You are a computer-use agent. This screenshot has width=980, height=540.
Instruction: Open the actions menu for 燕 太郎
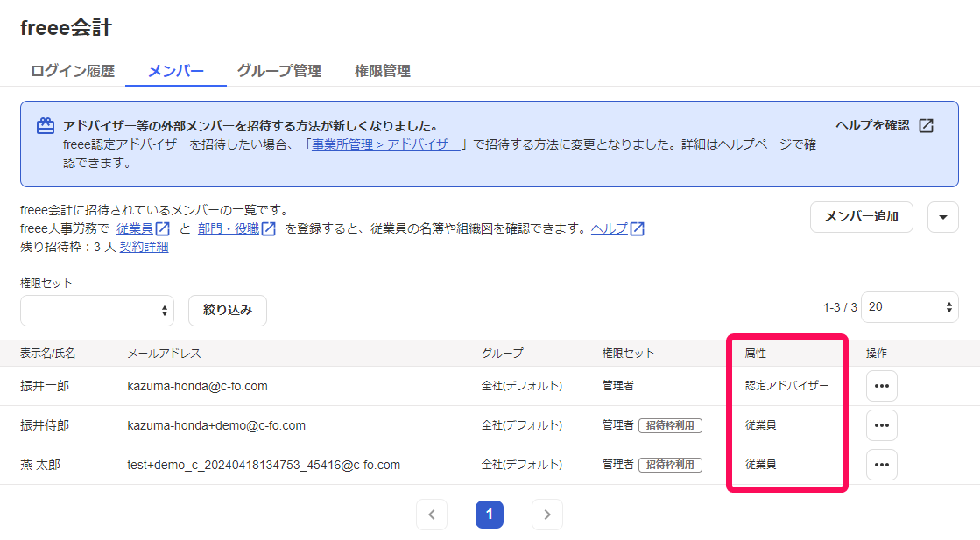pyautogui.click(x=882, y=465)
